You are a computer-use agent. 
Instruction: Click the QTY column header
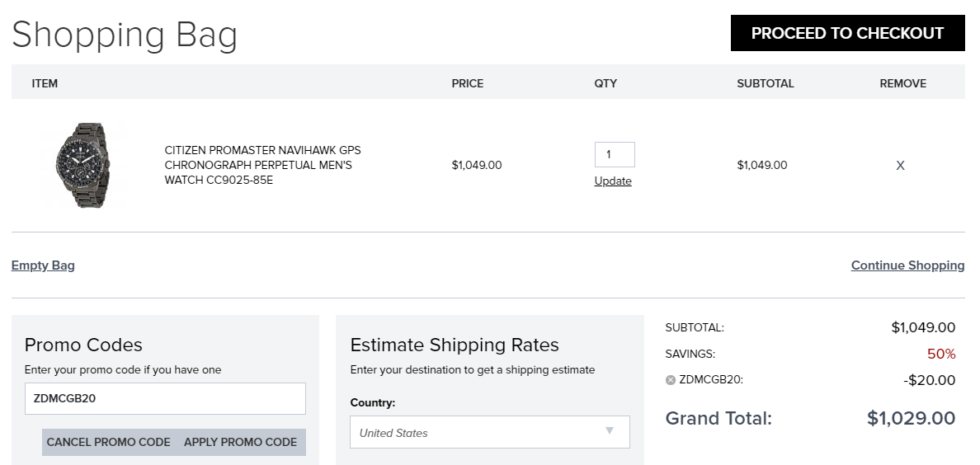pos(605,84)
